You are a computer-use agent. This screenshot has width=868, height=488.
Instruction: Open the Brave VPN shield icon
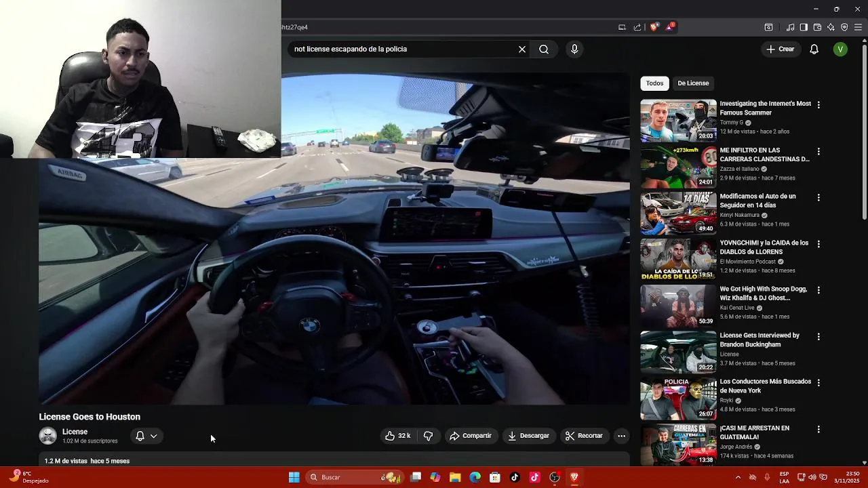click(844, 27)
